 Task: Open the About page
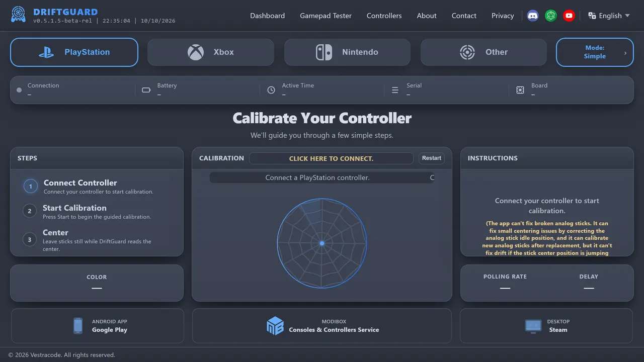(x=427, y=16)
